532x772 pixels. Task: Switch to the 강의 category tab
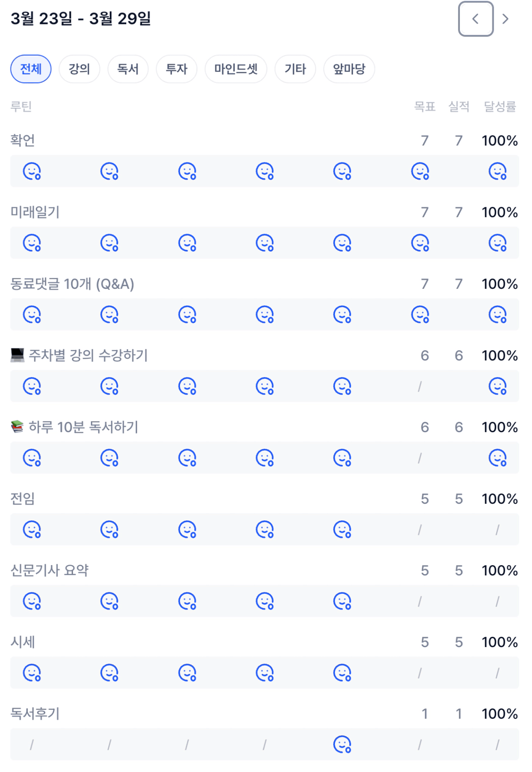point(79,69)
